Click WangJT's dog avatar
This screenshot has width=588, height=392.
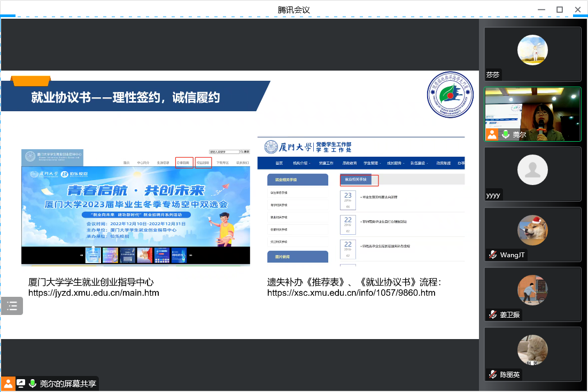pos(532,230)
